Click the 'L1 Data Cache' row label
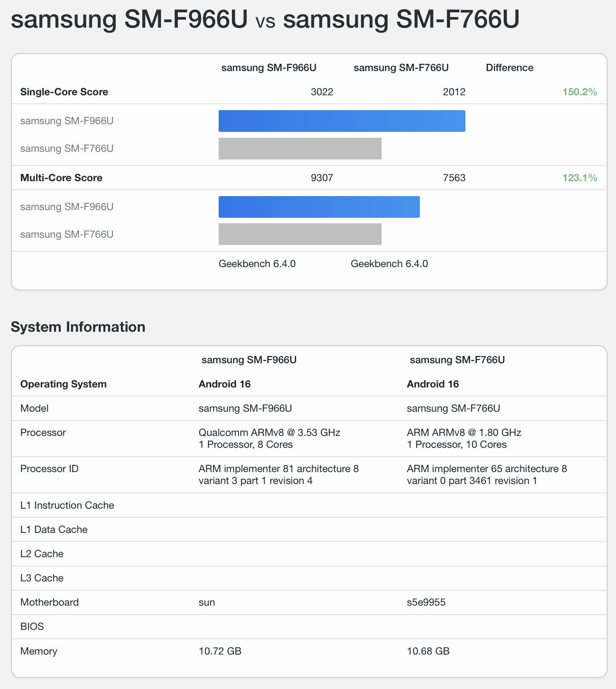The image size is (616, 689). (54, 530)
